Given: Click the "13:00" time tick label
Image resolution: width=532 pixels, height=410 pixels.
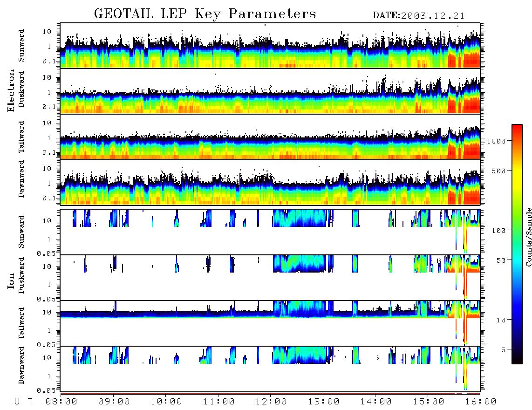Looking at the screenshot, I should click(x=324, y=402).
